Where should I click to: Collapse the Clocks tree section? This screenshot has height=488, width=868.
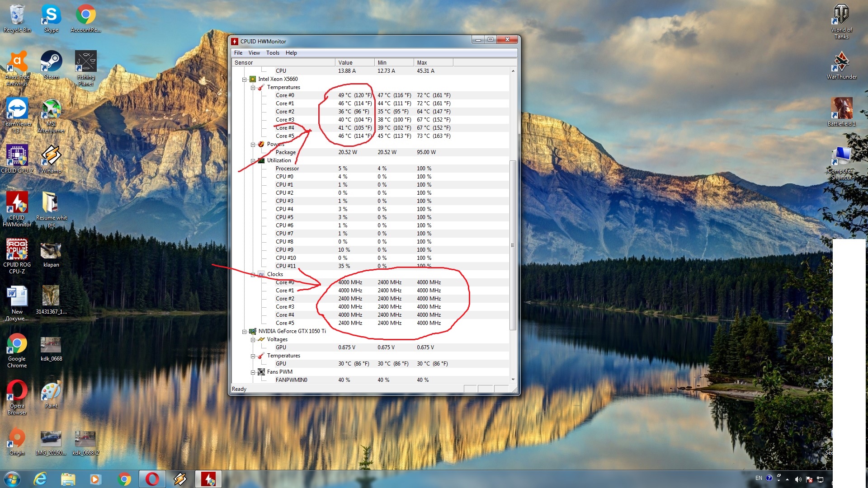(x=253, y=274)
